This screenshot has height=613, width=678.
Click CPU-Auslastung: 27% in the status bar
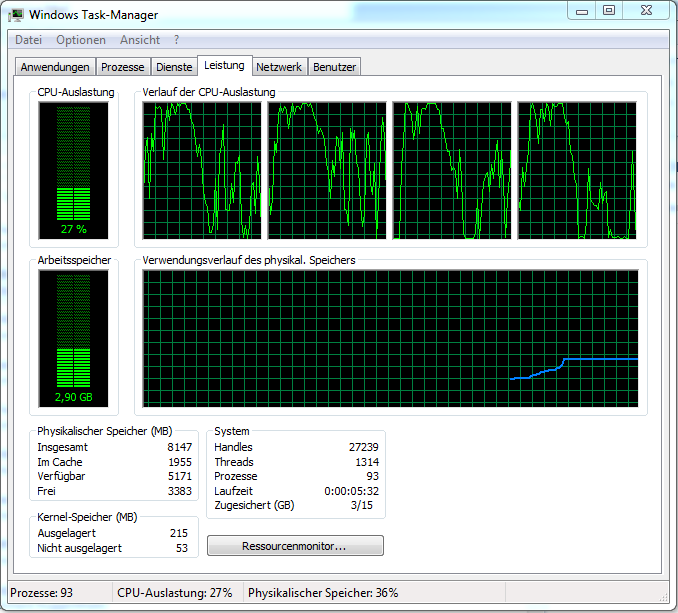175,593
